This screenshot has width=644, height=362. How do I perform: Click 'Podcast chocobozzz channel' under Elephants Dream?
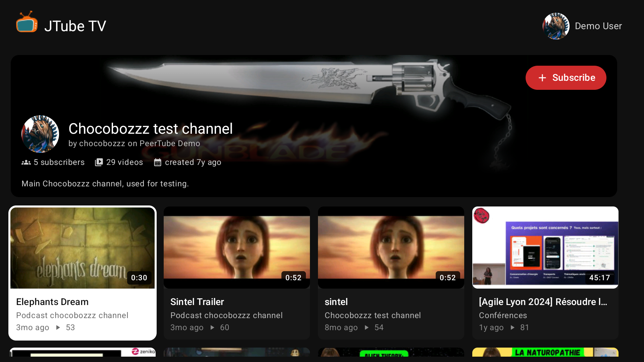click(72, 315)
